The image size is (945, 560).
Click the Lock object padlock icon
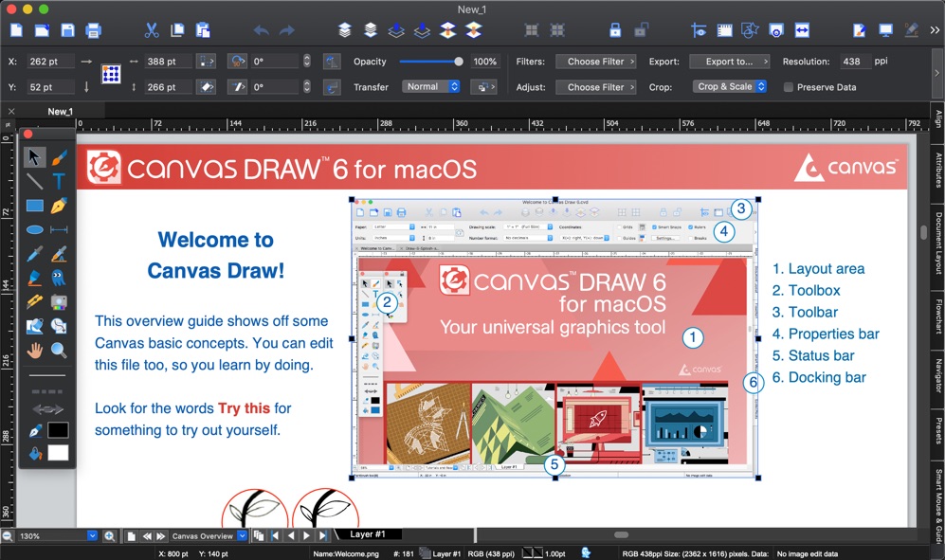click(x=615, y=30)
